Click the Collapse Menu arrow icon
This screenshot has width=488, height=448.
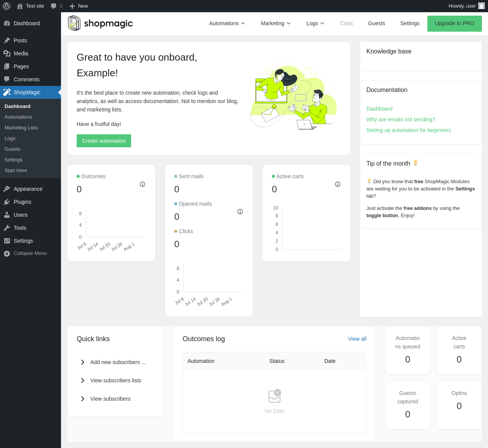(x=7, y=253)
